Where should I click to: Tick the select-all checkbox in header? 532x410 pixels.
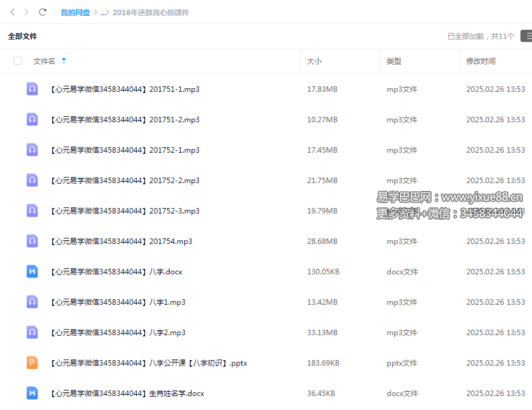18,61
